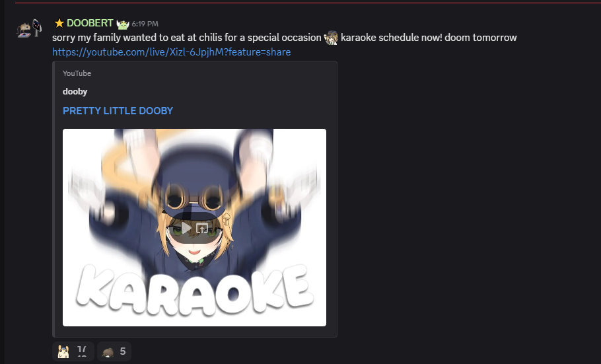Toggle the reaction with count 5

click(x=114, y=351)
